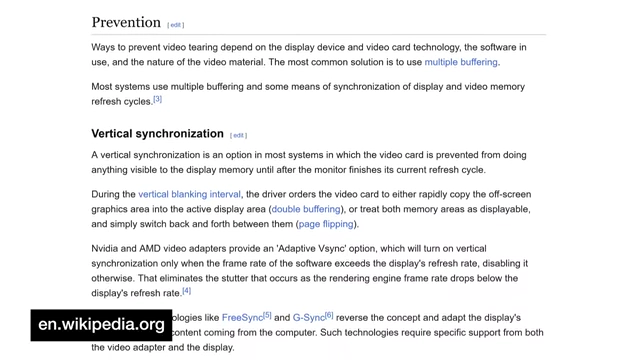The width and height of the screenshot is (640, 360).
Task: Open the 'multiple buffering' link
Action: [461, 62]
